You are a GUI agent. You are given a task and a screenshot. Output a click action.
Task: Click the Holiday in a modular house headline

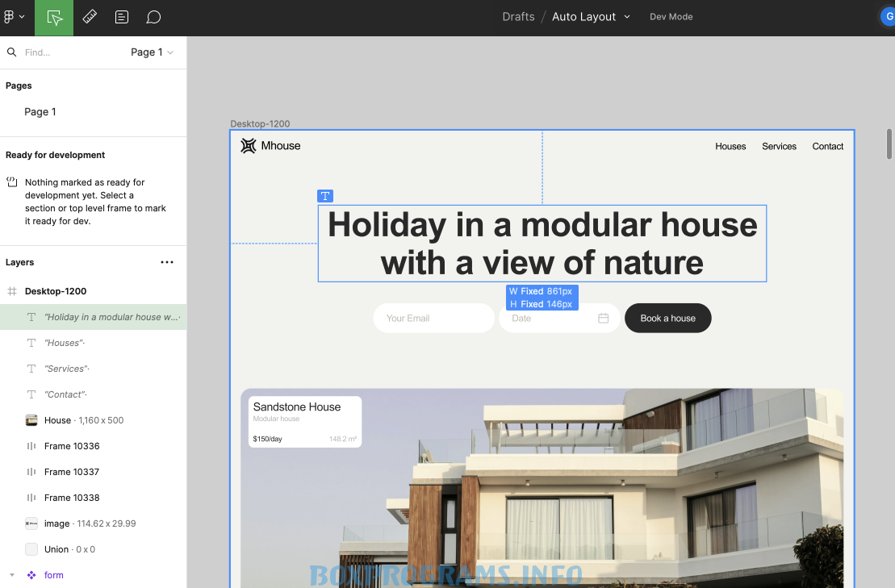pyautogui.click(x=542, y=244)
